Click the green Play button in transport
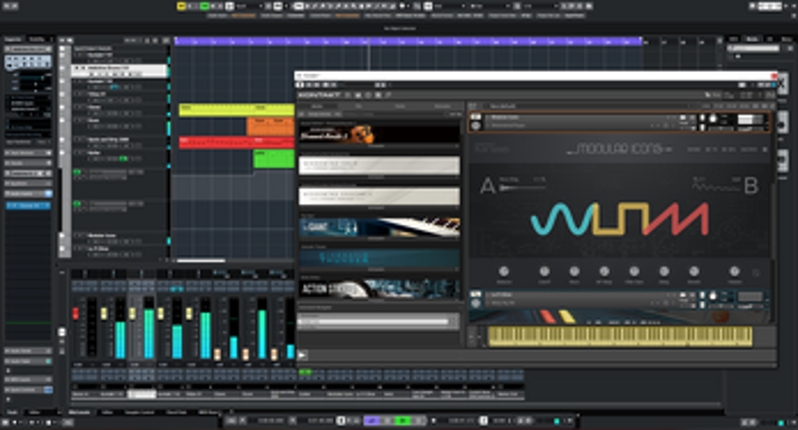The width and height of the screenshot is (798, 430). click(x=403, y=421)
